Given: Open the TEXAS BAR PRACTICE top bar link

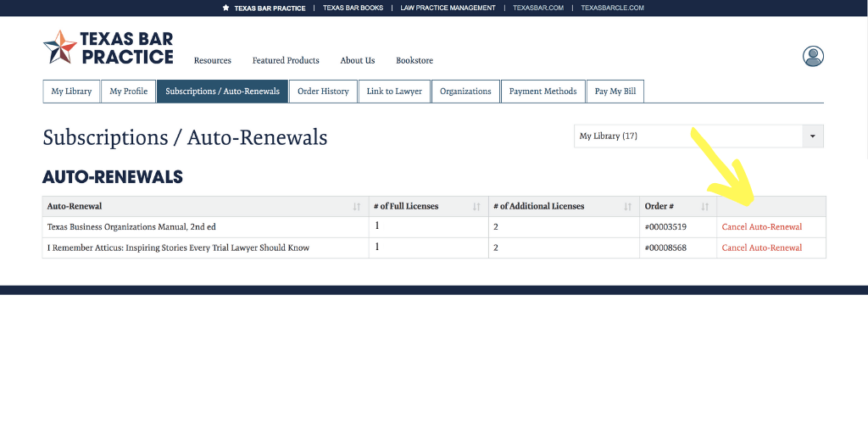Looking at the screenshot, I should [264, 8].
